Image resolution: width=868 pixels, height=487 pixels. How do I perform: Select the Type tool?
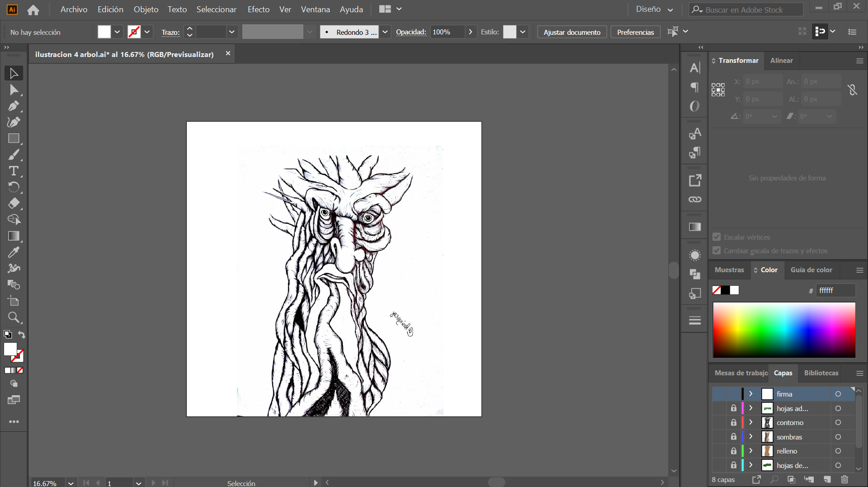click(14, 171)
